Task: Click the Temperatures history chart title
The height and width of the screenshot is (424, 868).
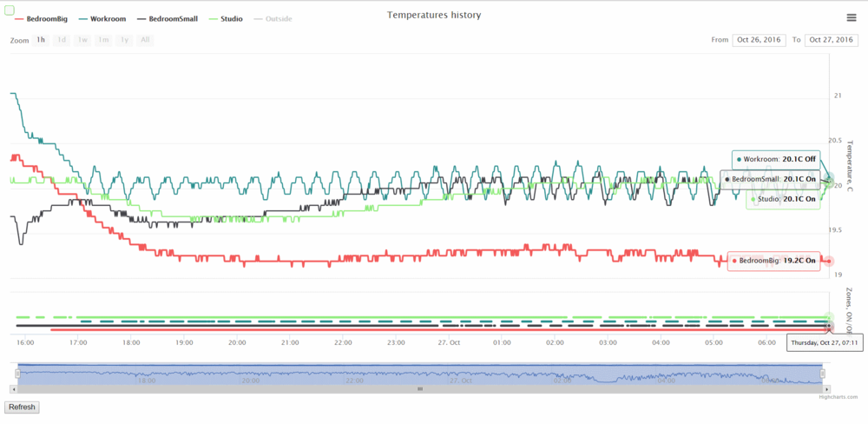Action: coord(433,15)
